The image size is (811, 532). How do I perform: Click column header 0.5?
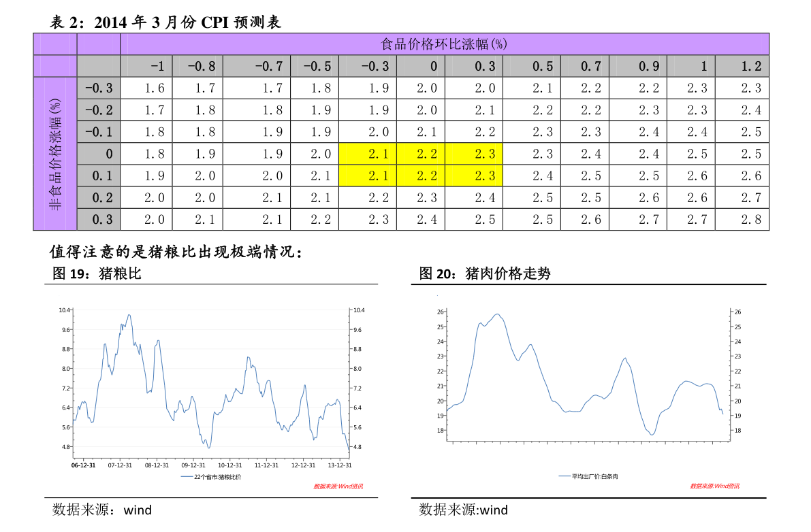click(532, 66)
